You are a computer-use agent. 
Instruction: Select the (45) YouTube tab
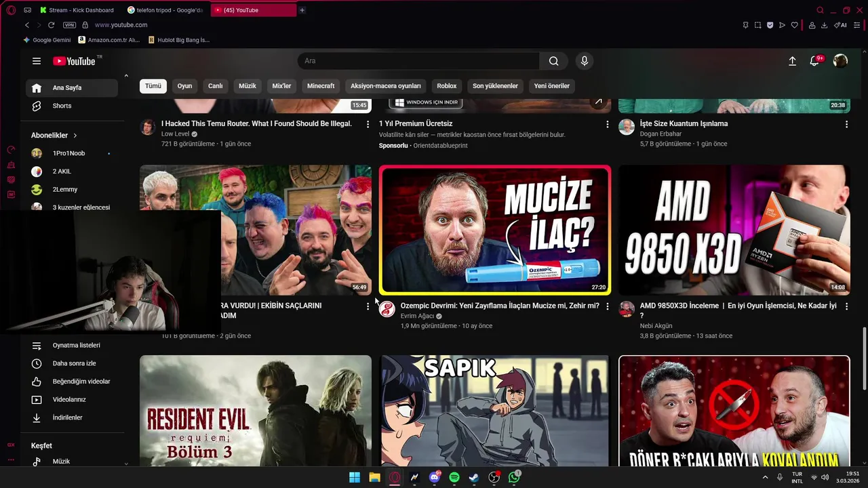tap(254, 10)
